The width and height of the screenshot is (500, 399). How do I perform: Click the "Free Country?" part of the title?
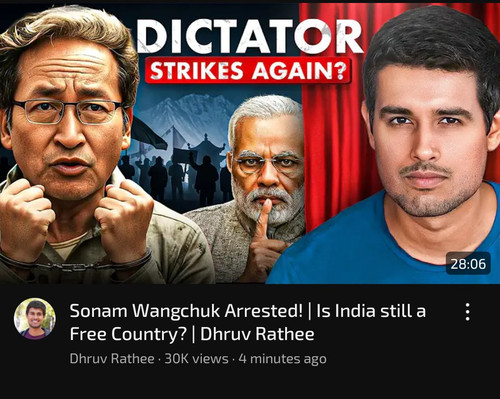click(128, 334)
